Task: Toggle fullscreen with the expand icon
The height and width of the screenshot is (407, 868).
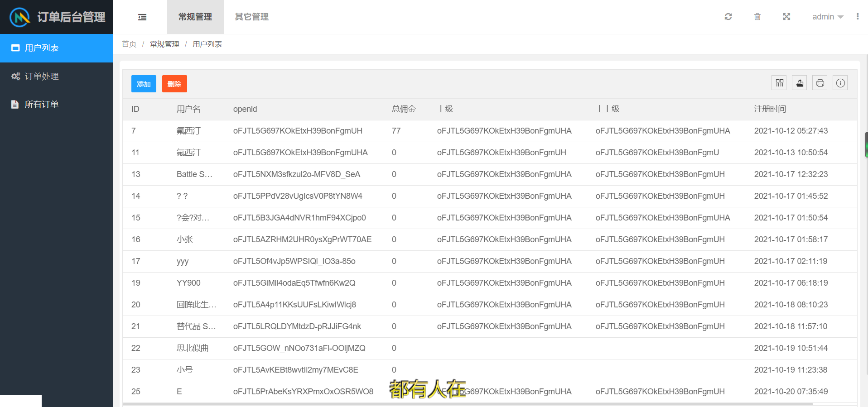Action: [x=786, y=17]
